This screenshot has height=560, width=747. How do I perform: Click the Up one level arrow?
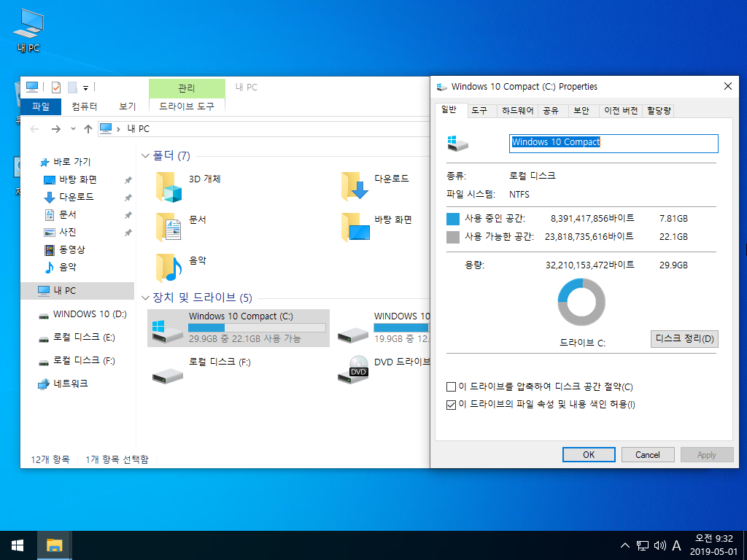coord(88,129)
